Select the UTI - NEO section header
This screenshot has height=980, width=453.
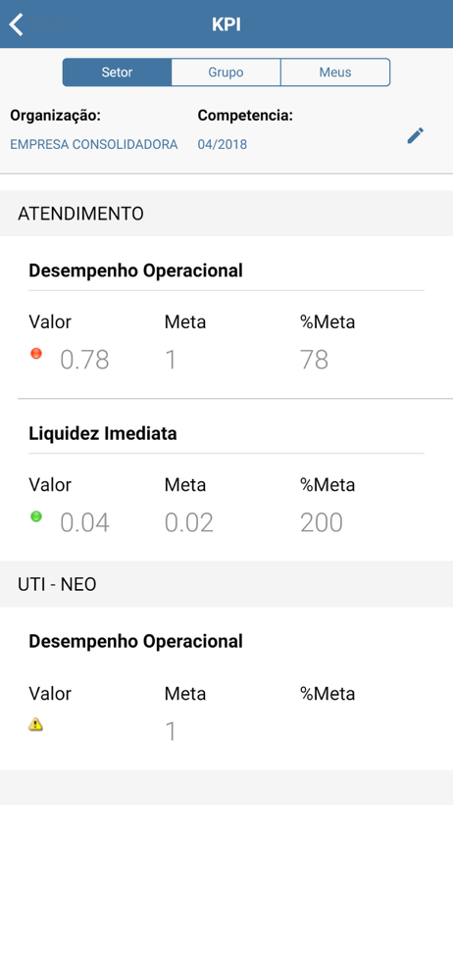click(226, 584)
